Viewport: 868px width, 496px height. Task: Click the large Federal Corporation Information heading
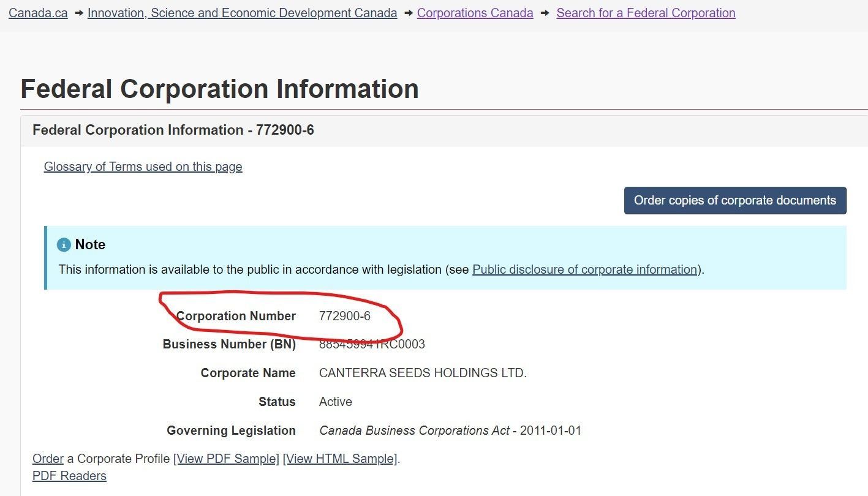(219, 89)
